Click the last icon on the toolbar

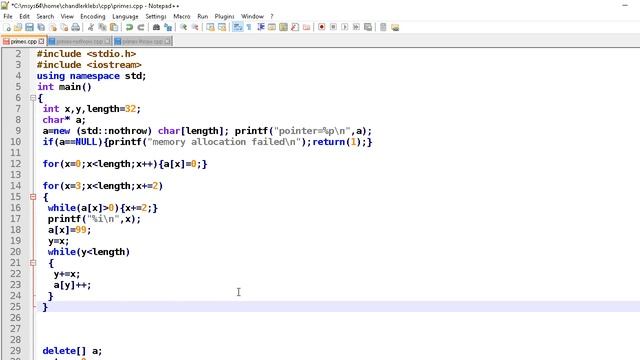tap(395, 27)
